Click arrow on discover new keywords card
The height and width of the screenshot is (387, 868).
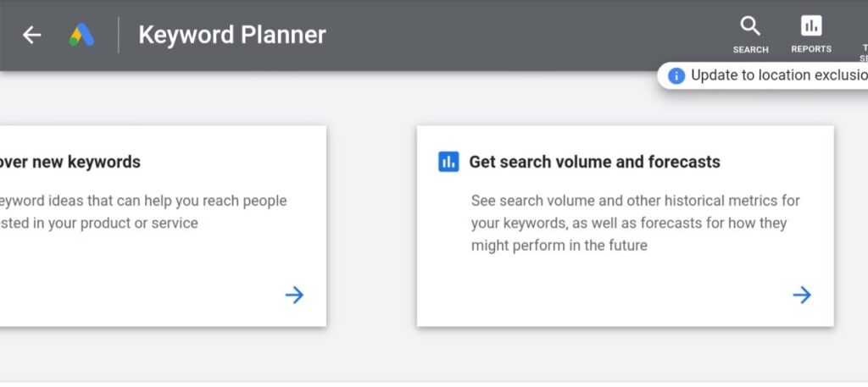[294, 295]
